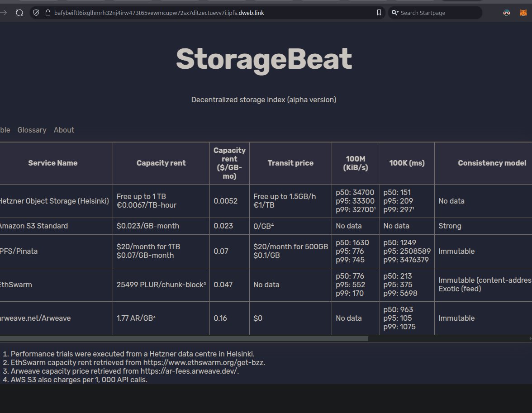
Task: Click the Free up to 1.5GB/h transit cell
Action: click(290, 201)
